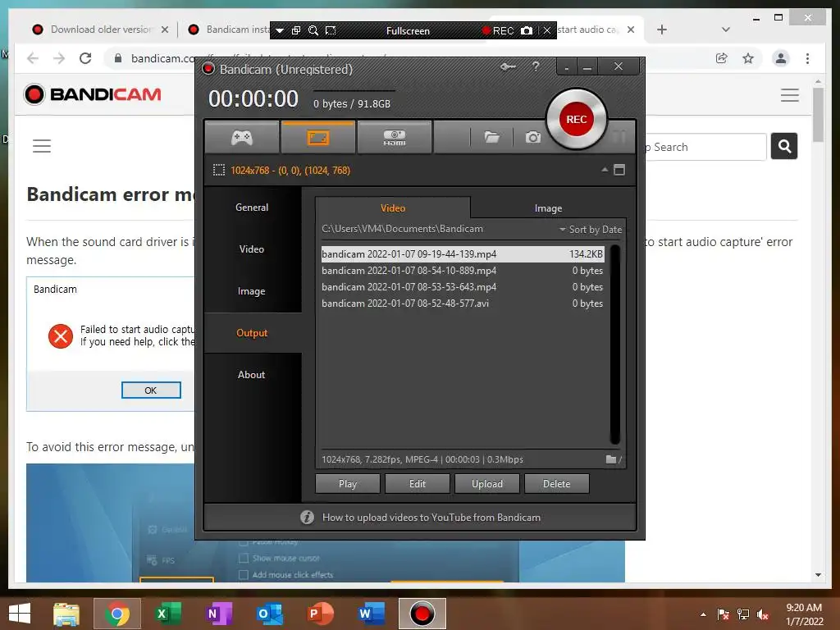This screenshot has height=630, width=840.
Task: Click the window select icon in floating bar
Action: (295, 30)
